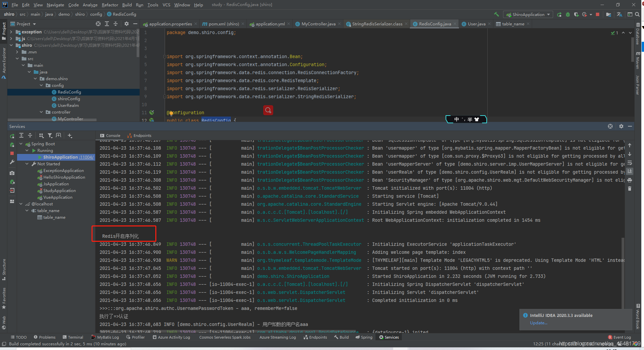Open the Navigate menu

pos(55,5)
